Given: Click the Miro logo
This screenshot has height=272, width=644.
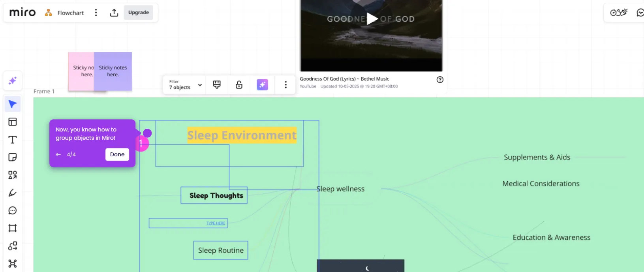Looking at the screenshot, I should click(23, 13).
